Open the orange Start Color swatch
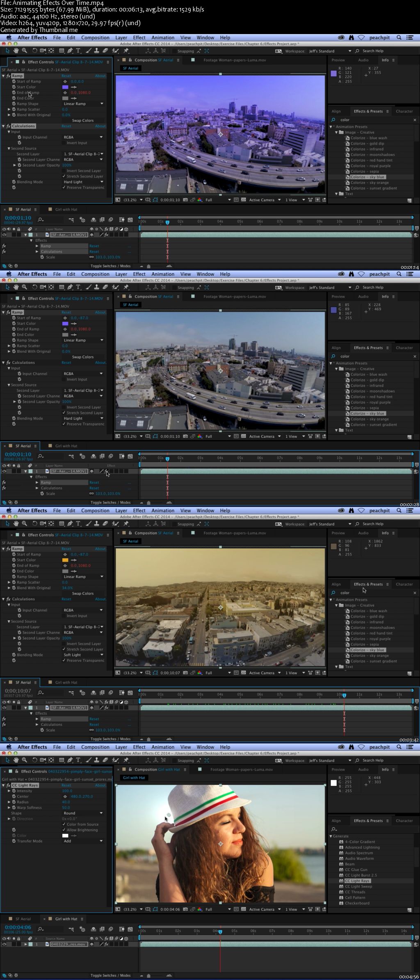This screenshot has height=980, width=420. [65, 560]
